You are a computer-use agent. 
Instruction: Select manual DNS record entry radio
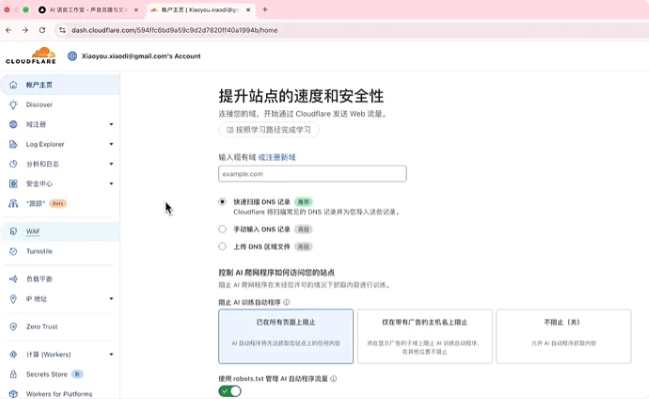tap(222, 229)
